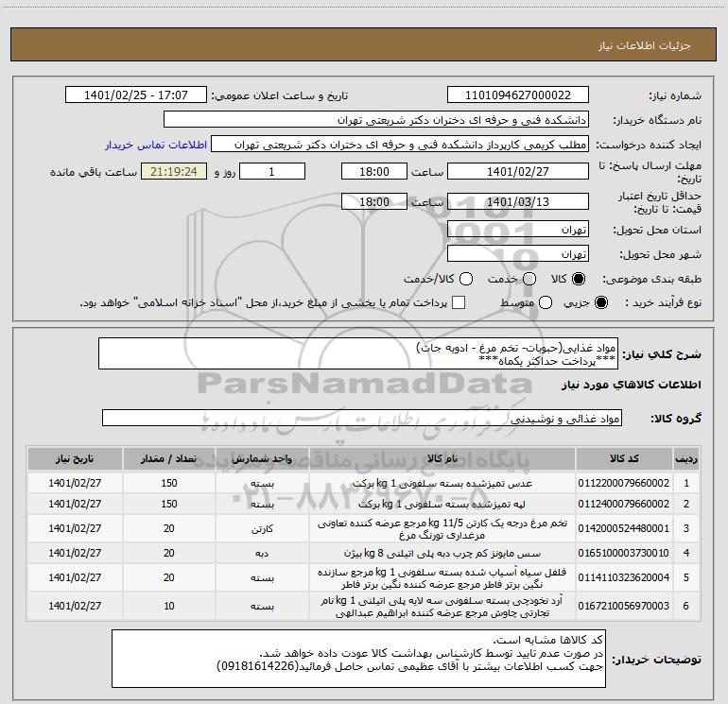This screenshot has width=728, height=704.
Task: Click the buyer organization name field
Action: [376, 120]
